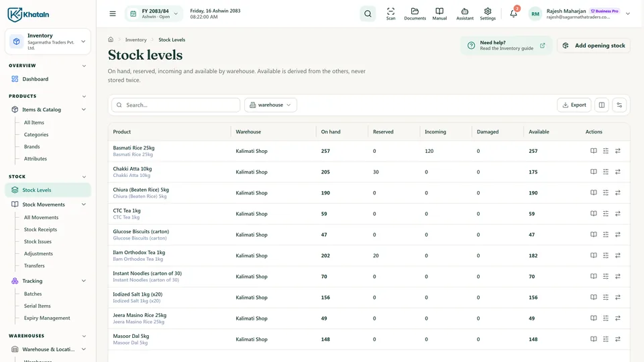Open All Movements in sidebar
This screenshot has width=644, height=362.
(x=41, y=217)
